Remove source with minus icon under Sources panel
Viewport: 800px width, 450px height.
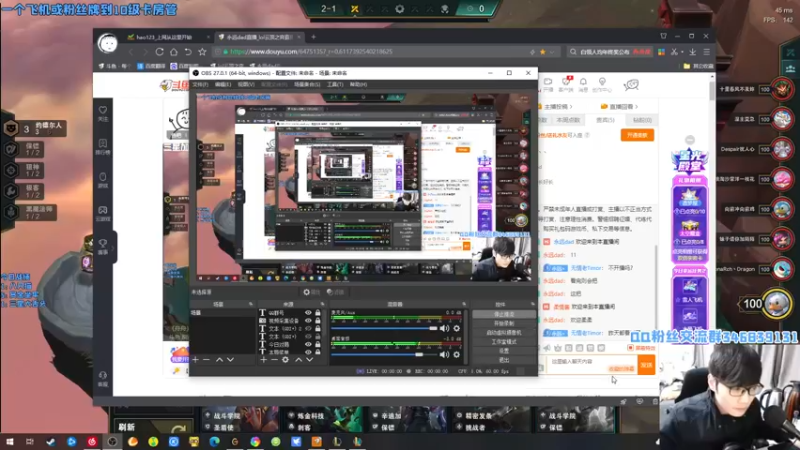tap(274, 360)
